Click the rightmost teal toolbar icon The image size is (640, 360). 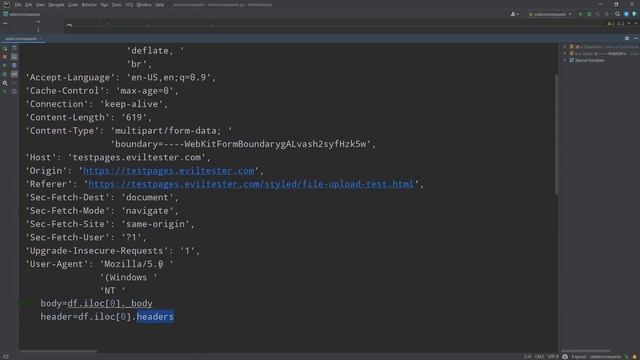click(634, 14)
